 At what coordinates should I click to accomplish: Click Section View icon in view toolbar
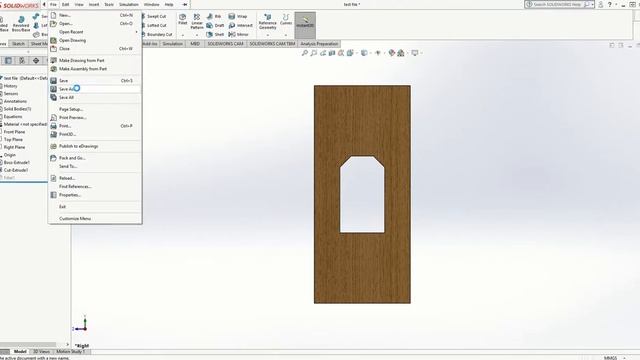click(332, 53)
